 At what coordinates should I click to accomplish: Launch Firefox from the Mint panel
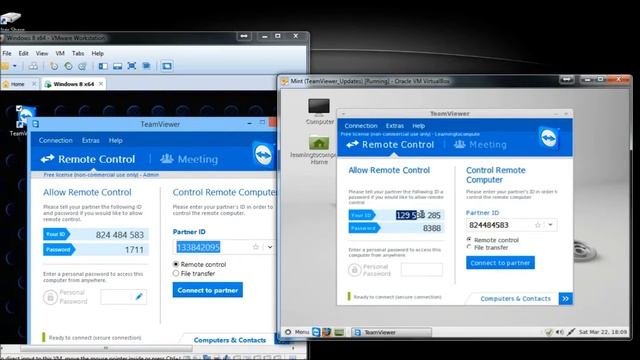click(327, 332)
